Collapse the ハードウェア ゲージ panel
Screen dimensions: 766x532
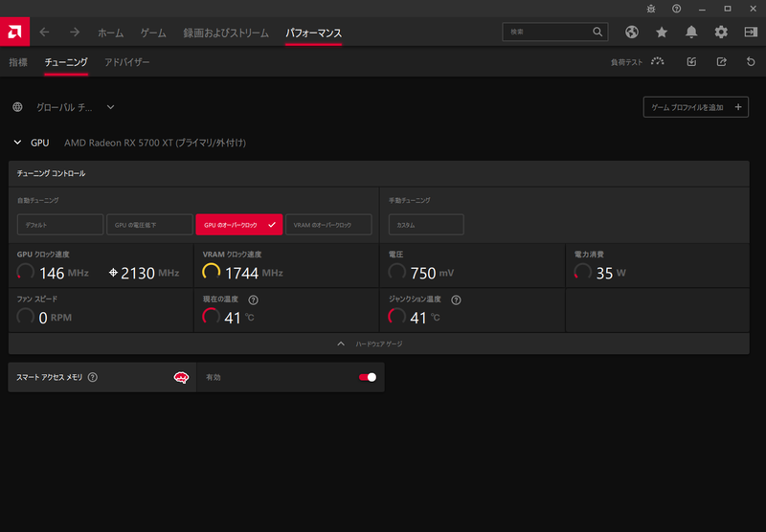[x=378, y=344]
